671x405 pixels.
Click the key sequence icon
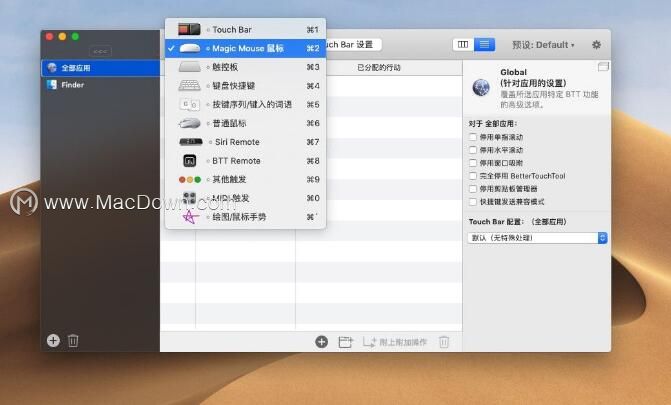click(x=189, y=104)
